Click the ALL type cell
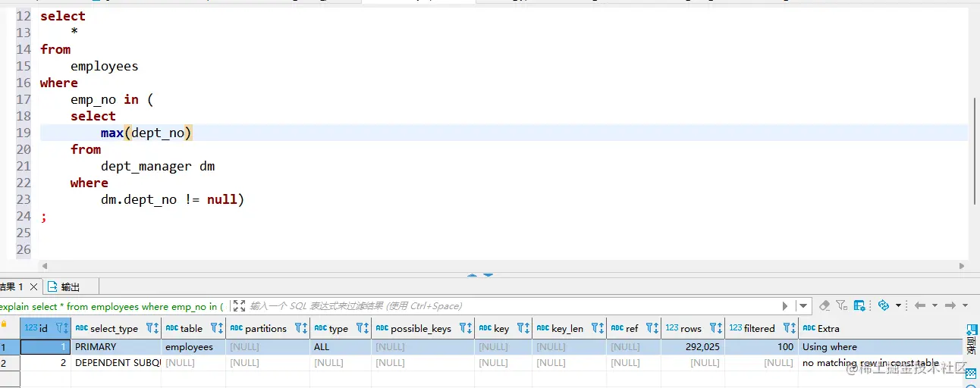Viewport: 980px width, 388px height. point(341,346)
